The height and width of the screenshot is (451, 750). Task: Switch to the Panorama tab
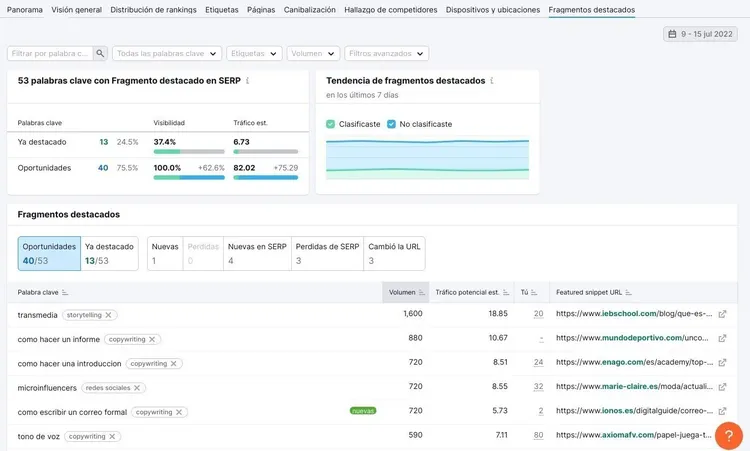click(24, 10)
